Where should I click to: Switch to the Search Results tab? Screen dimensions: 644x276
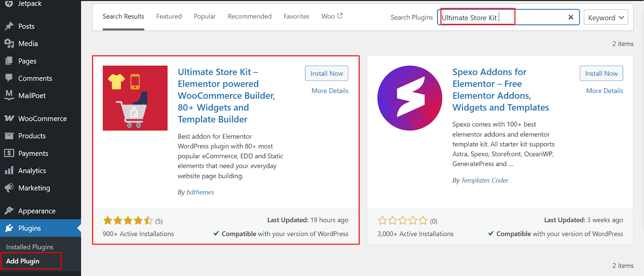coord(123,17)
